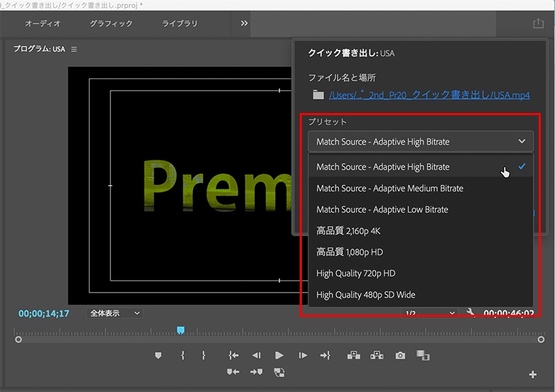Open the プリセット dropdown

pyautogui.click(x=420, y=141)
